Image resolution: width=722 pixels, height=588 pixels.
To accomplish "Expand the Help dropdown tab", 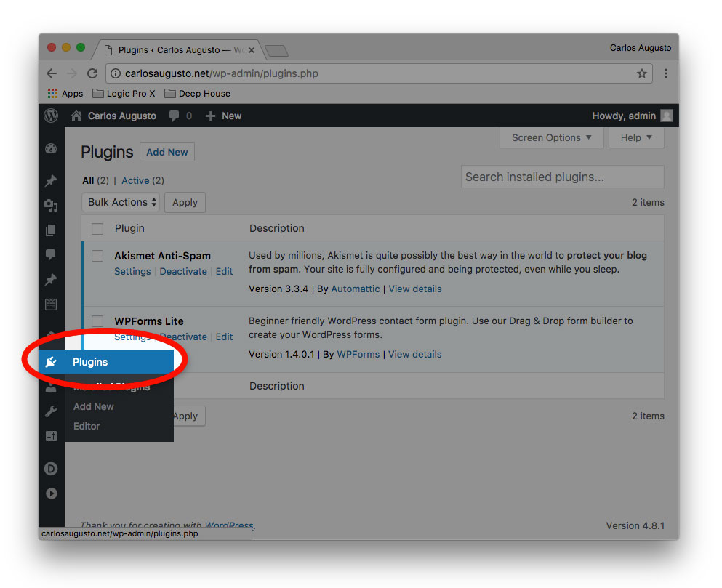I will point(636,138).
